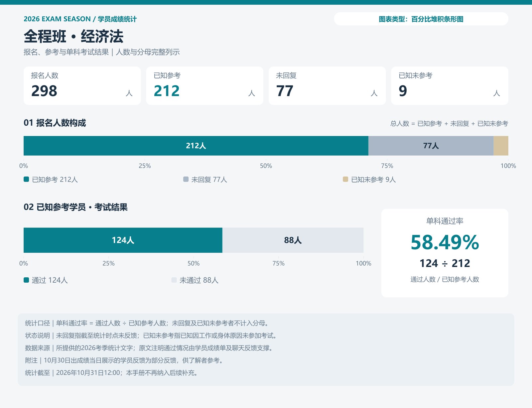Click the 附注 note line
The height and width of the screenshot is (408, 532).
(124, 360)
